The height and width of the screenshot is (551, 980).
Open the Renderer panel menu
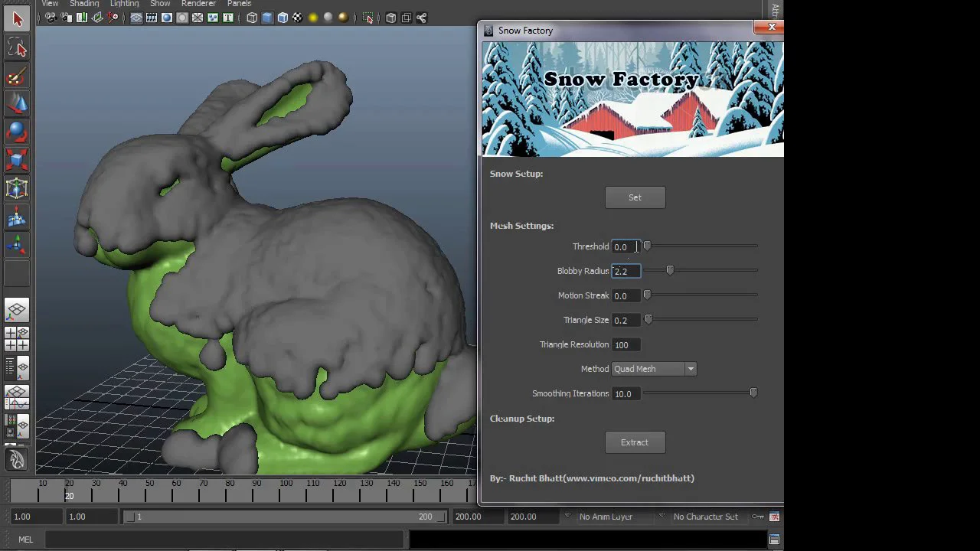tap(198, 4)
